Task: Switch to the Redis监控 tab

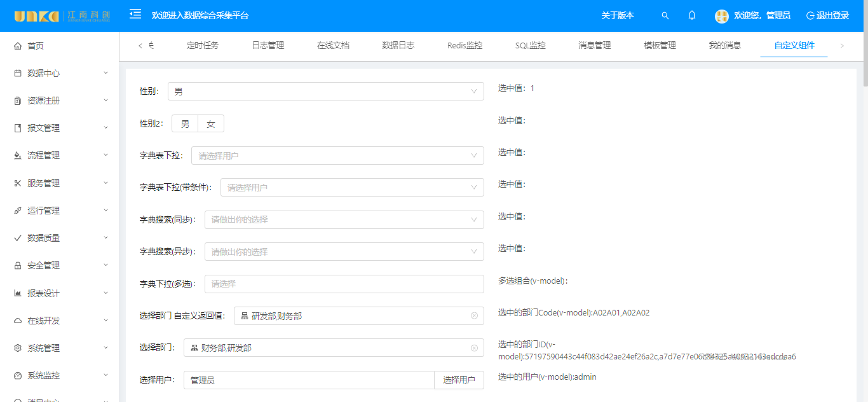Action: [x=465, y=46]
